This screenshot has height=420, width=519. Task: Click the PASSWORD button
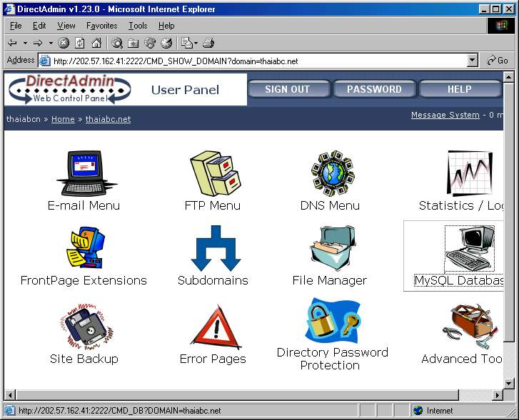coord(374,89)
